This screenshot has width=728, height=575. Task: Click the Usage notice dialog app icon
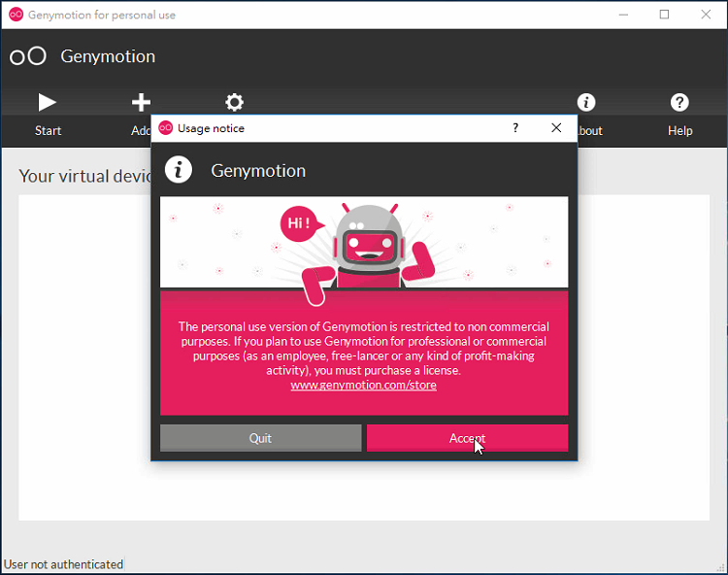(165, 128)
